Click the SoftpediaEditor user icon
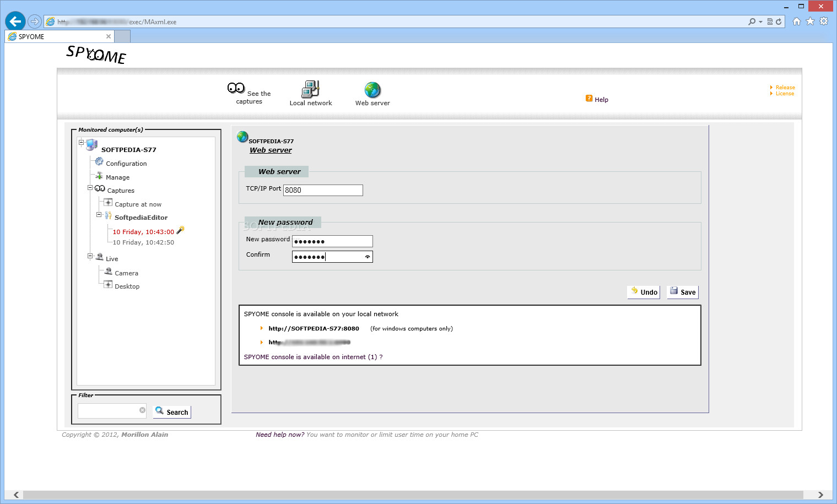837x504 pixels. click(x=109, y=215)
